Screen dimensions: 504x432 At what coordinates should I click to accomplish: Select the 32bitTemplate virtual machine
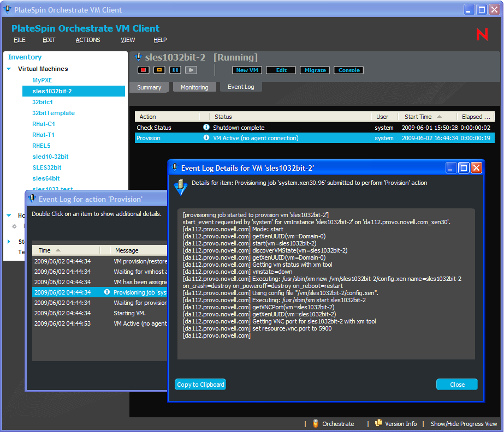tap(54, 113)
